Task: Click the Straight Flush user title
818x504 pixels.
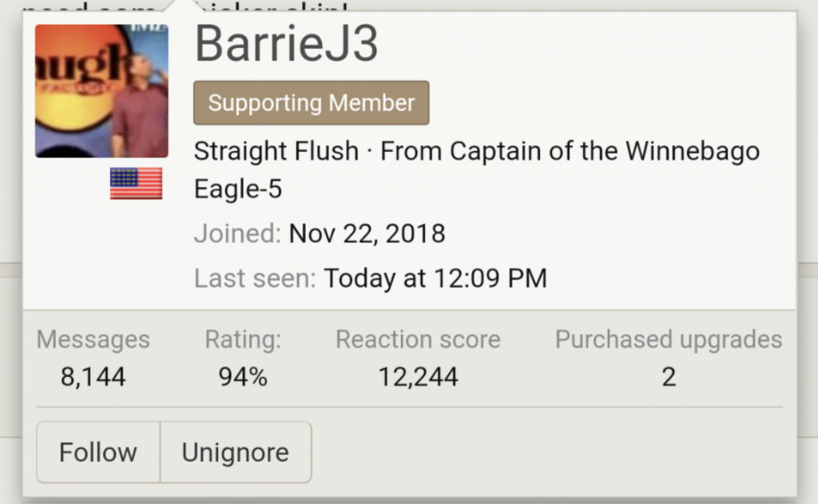Action: 276,151
